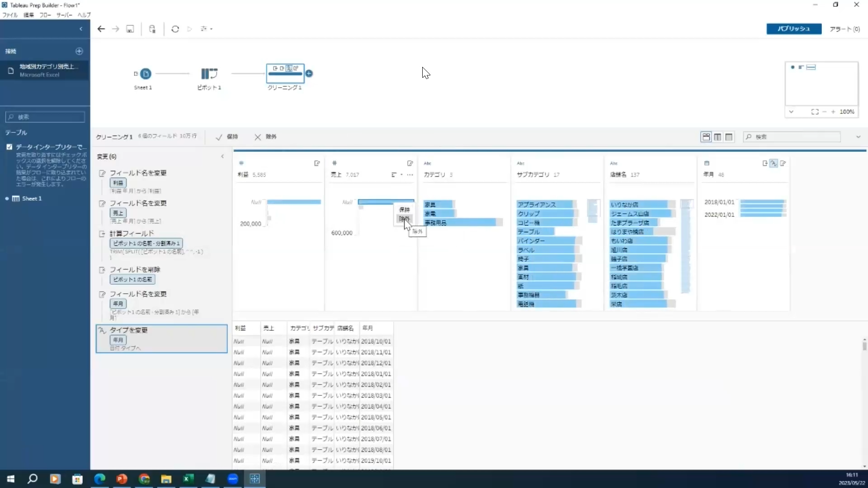The width and height of the screenshot is (868, 488).
Task: Open the 編集 menu
Action: pos(28,15)
